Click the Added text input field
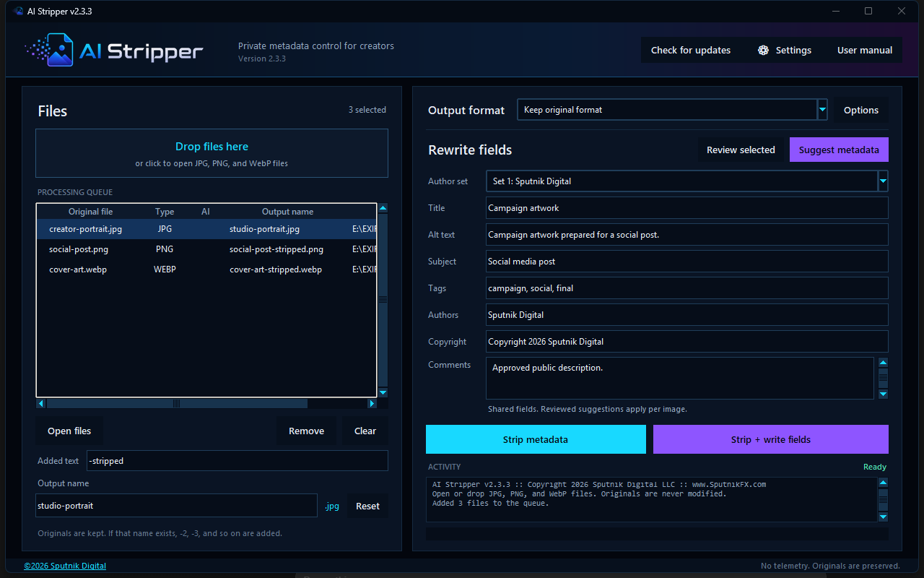The height and width of the screenshot is (578, 924). 237,461
